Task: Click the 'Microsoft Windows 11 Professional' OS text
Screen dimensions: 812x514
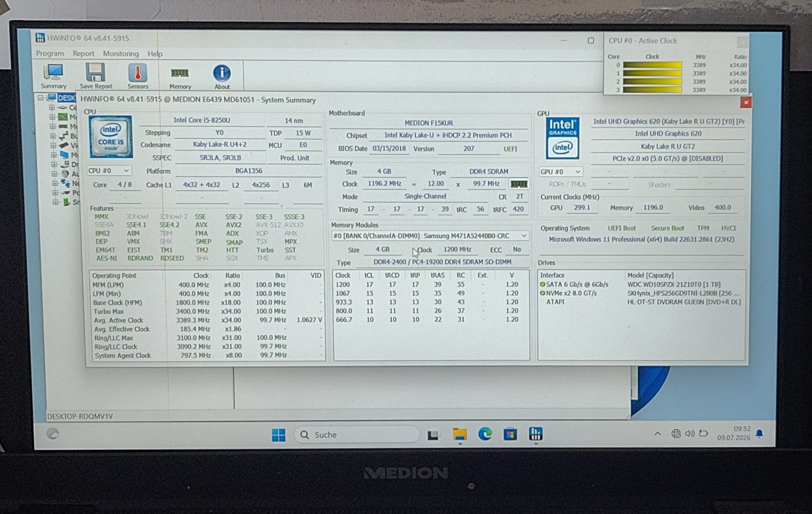Action: 641,239
